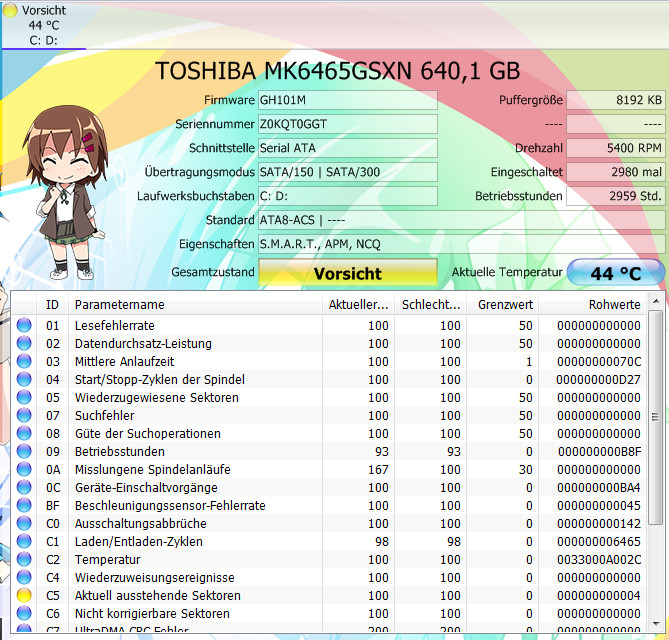Click the chibi character mascot image
The image size is (669, 640).
[x=65, y=193]
